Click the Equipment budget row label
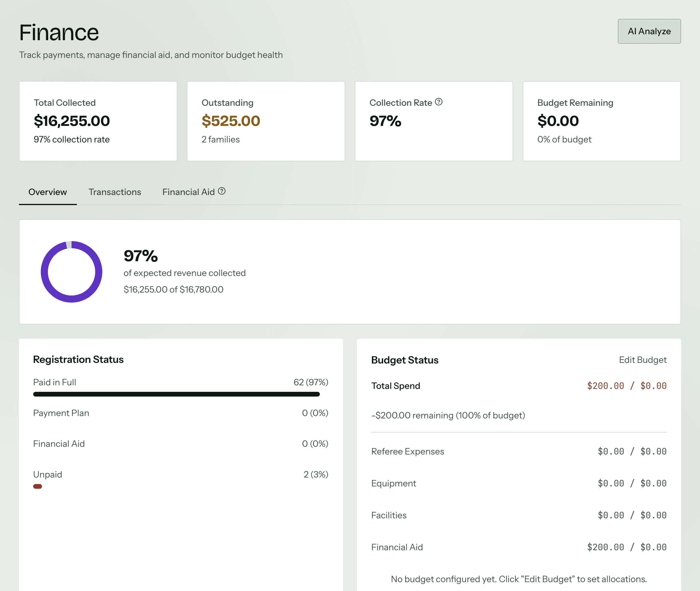The width and height of the screenshot is (700, 591). pyautogui.click(x=394, y=483)
